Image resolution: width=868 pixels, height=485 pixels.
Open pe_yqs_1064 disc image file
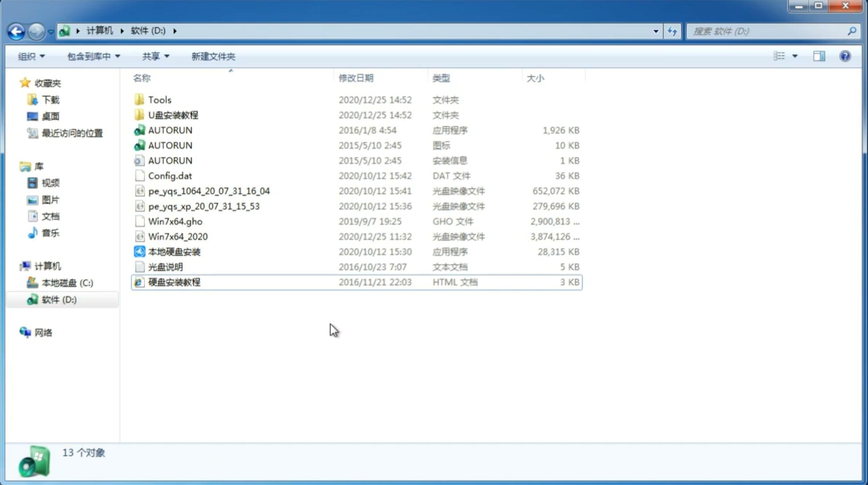tap(209, 191)
